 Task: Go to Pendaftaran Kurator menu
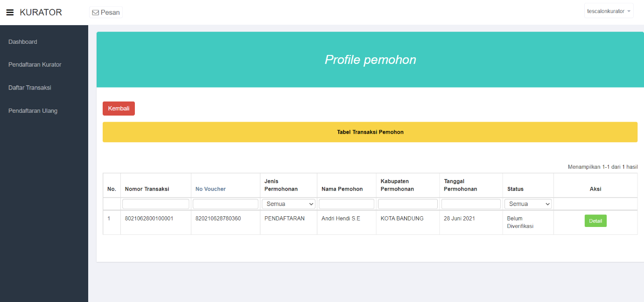coord(35,65)
